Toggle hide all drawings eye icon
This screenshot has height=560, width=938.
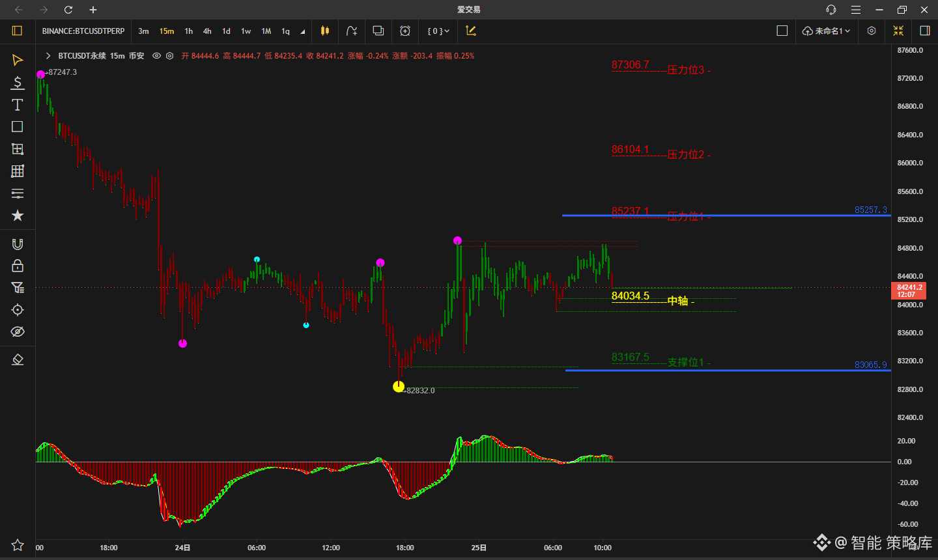pos(18,332)
